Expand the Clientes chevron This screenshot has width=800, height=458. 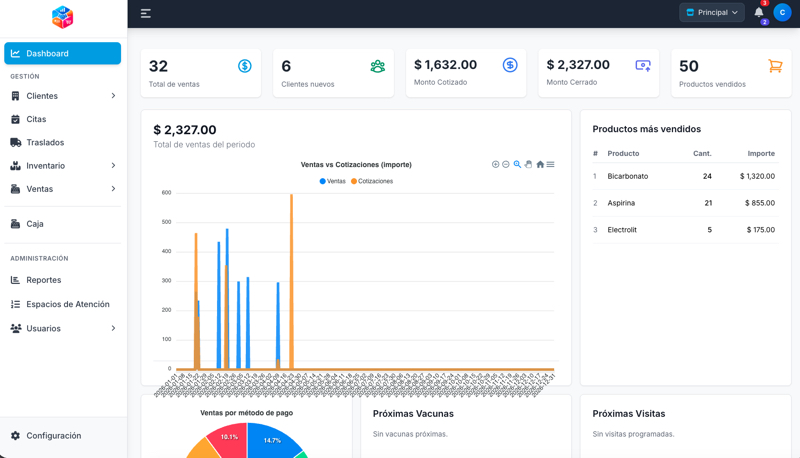pyautogui.click(x=113, y=96)
